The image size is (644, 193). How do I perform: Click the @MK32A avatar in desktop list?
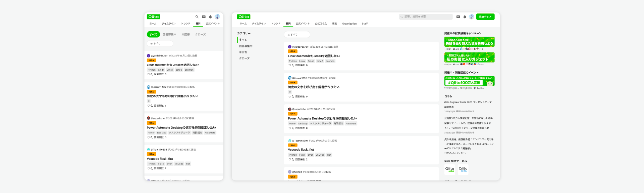290,172
